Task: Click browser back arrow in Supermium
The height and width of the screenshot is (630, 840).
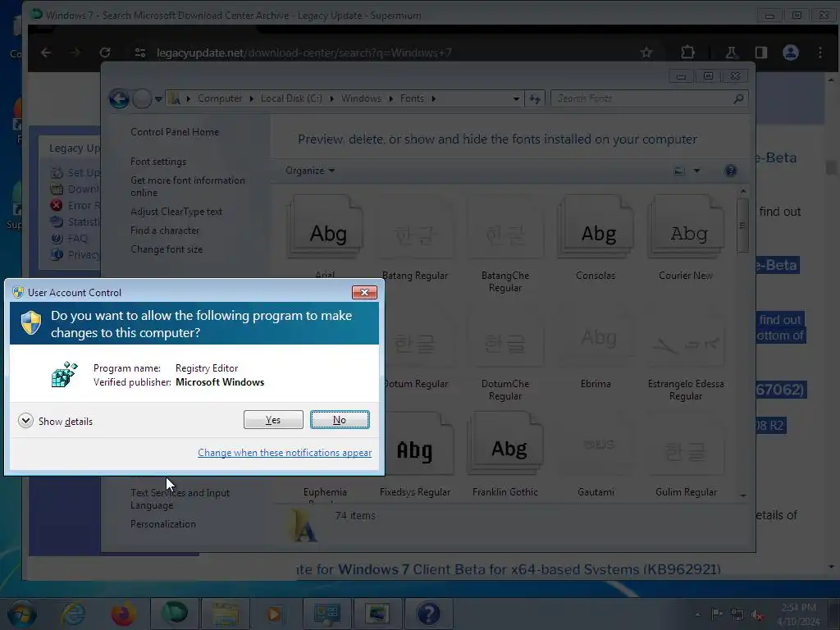Action: click(46, 52)
